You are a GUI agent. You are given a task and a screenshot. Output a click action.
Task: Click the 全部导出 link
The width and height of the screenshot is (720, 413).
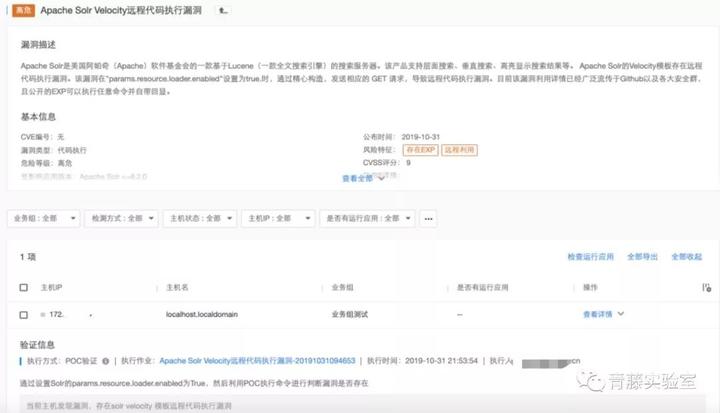(x=642, y=257)
